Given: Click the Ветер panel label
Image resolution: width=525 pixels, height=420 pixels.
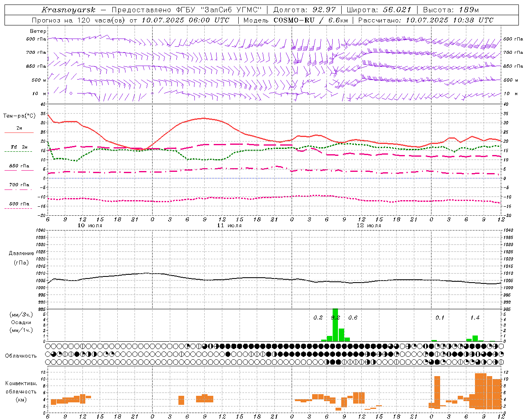Looking at the screenshot, I should [x=38, y=31].
